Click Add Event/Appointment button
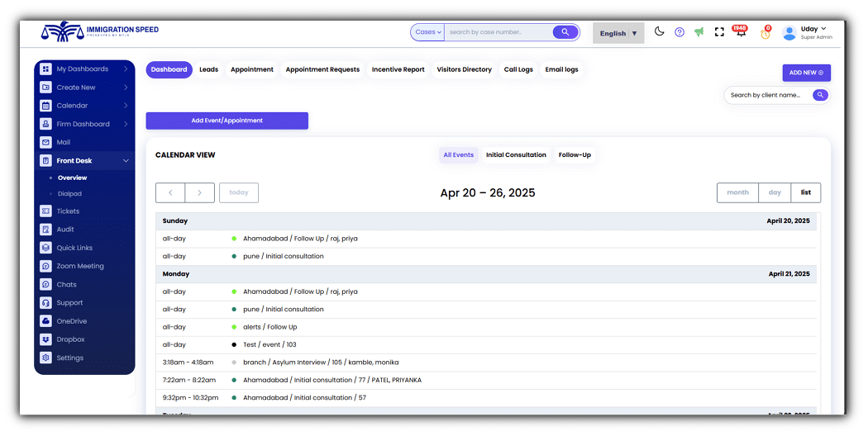Image resolution: width=868 pixels, height=436 pixels. coord(227,121)
